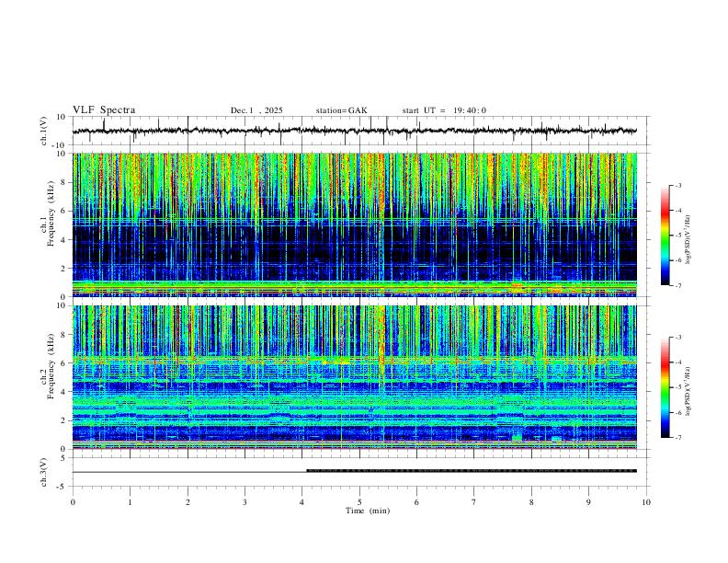Image resolution: width=728 pixels, height=563 pixels.
Task: Click the ch.1 'Frequency (kHz)' axis label
Action: tap(51, 213)
